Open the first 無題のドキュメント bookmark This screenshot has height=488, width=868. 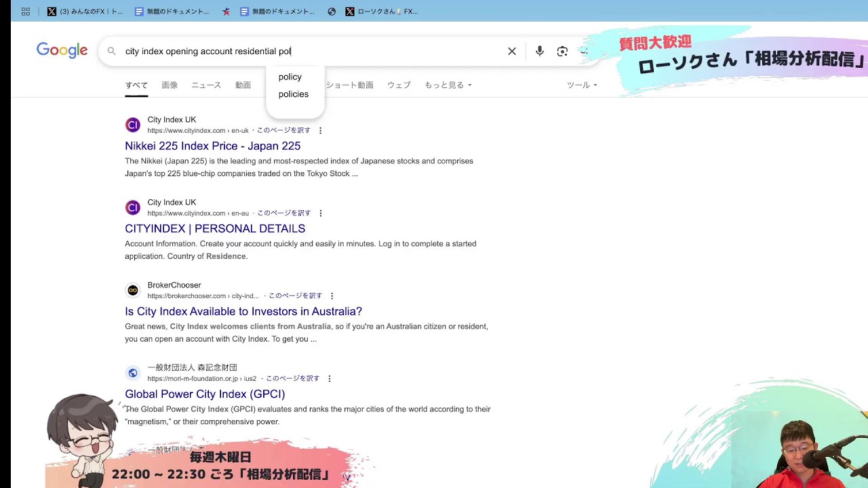point(172,12)
